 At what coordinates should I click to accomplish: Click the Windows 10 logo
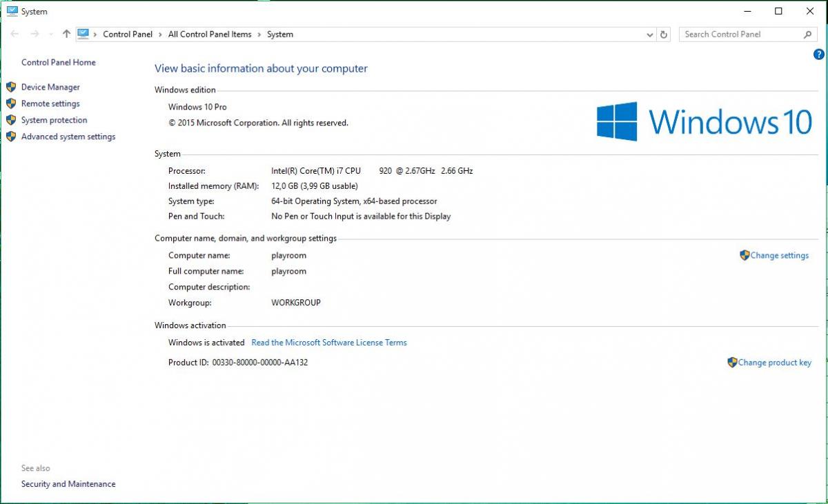point(704,121)
